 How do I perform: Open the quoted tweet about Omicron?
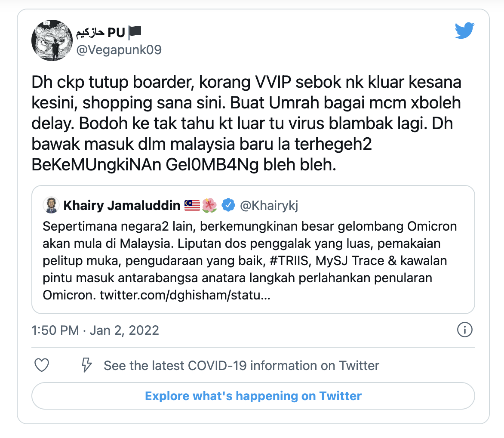click(253, 250)
